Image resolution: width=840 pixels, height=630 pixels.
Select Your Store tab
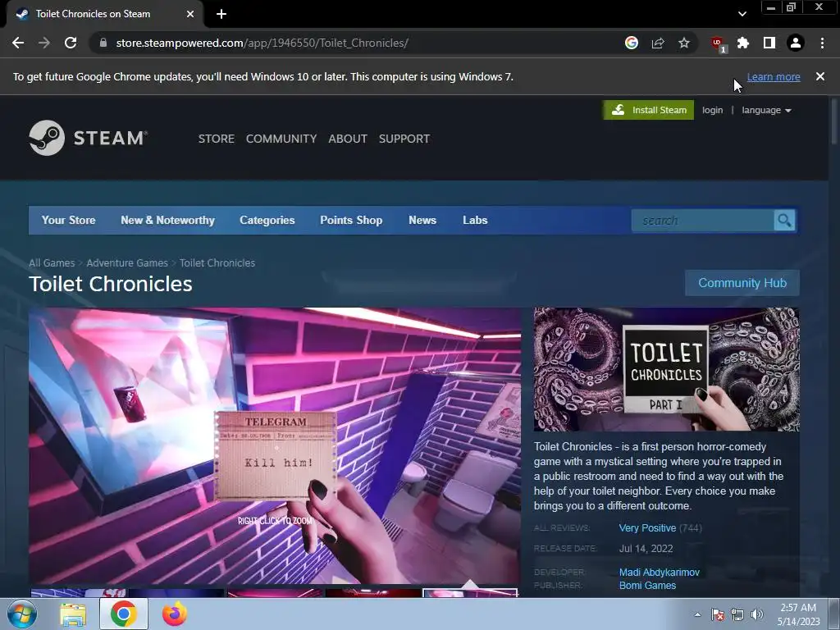69,220
